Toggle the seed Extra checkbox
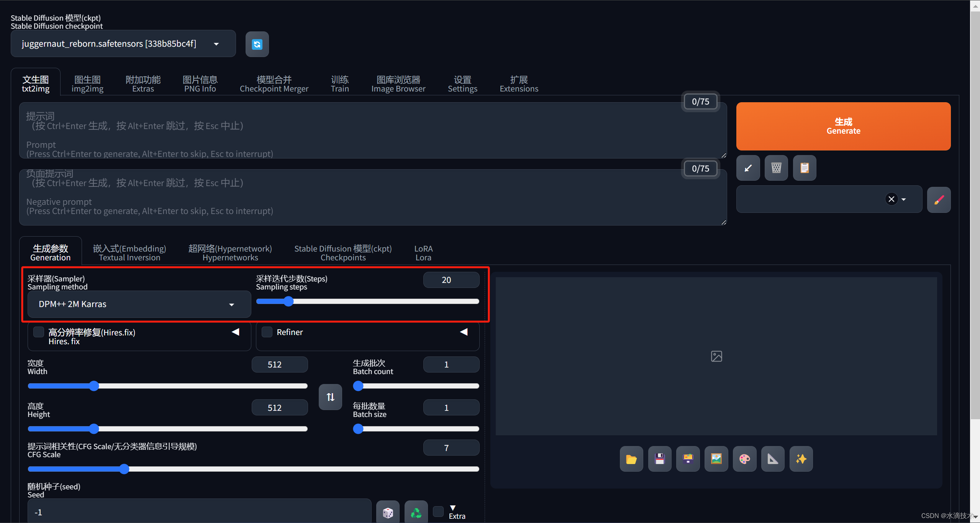 [x=438, y=512]
